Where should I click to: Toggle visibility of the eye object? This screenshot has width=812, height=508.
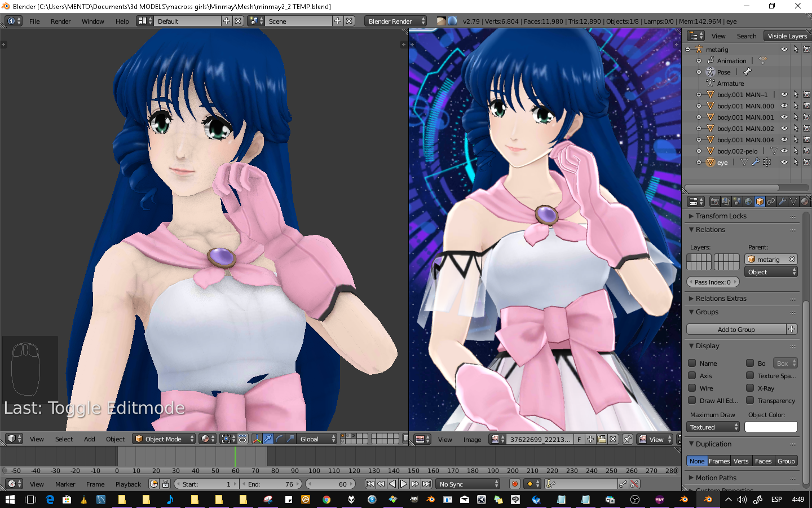click(x=784, y=162)
